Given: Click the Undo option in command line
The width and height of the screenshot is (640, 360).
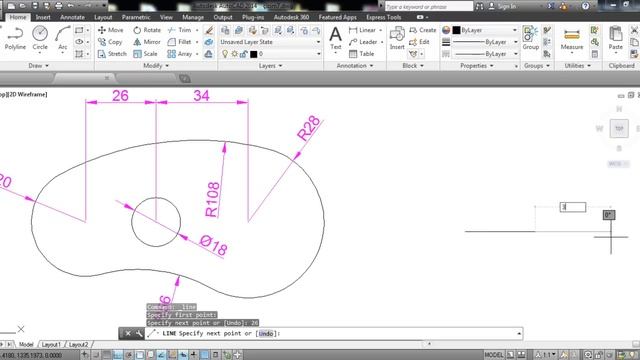Looking at the screenshot, I should [266, 333].
